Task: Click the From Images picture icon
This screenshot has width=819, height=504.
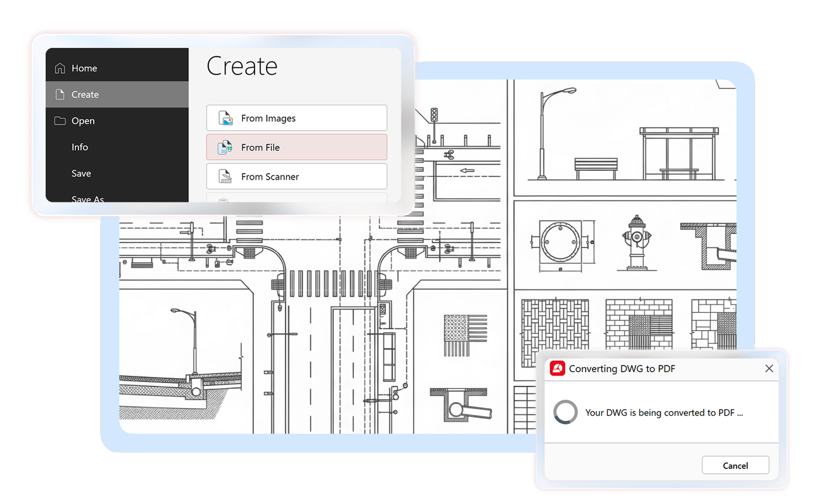Action: (x=226, y=118)
